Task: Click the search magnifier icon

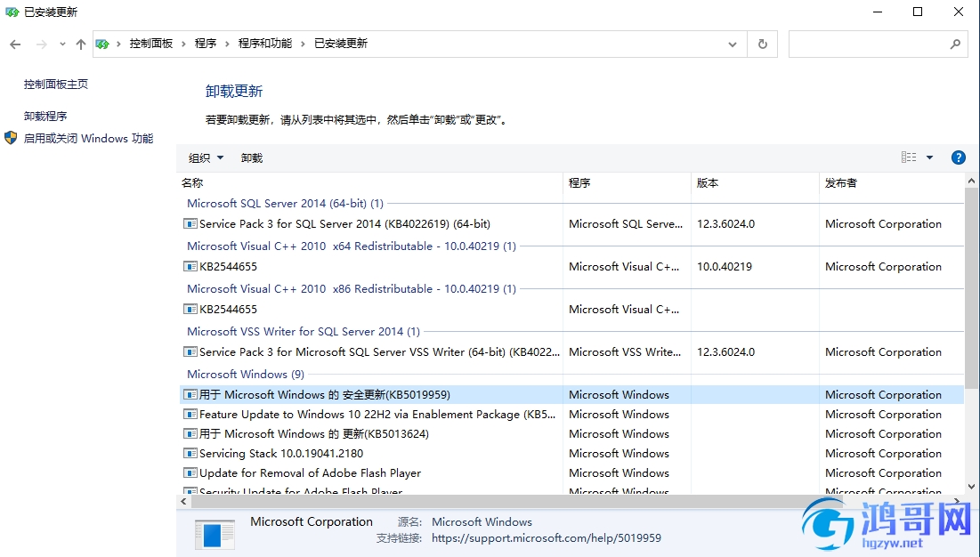Action: click(x=955, y=44)
